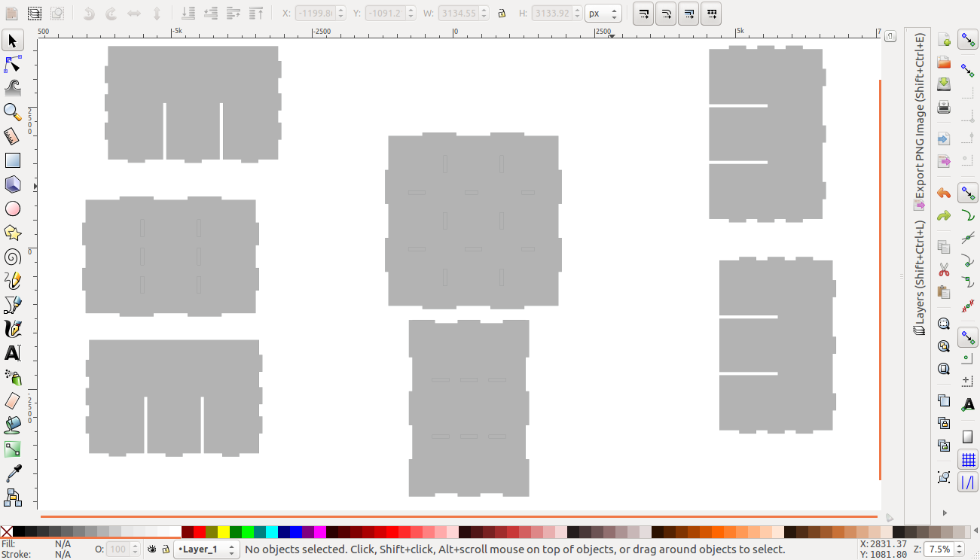Click the X position input field
The height and width of the screenshot is (560, 980).
(315, 14)
